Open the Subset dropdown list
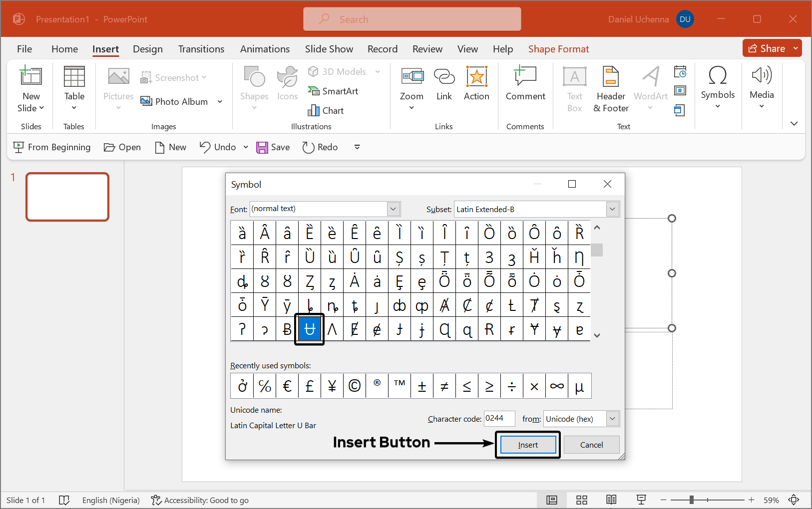The image size is (812, 509). point(612,210)
